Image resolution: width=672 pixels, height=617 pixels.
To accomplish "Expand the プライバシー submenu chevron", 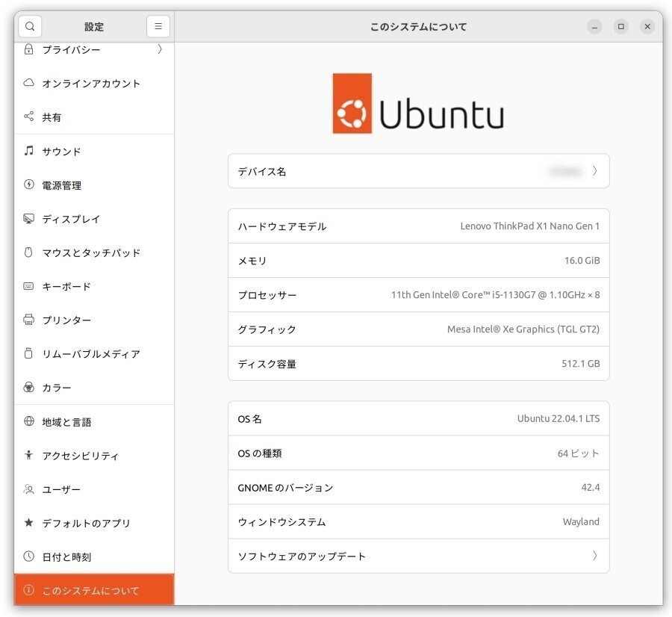I will 160,49.
